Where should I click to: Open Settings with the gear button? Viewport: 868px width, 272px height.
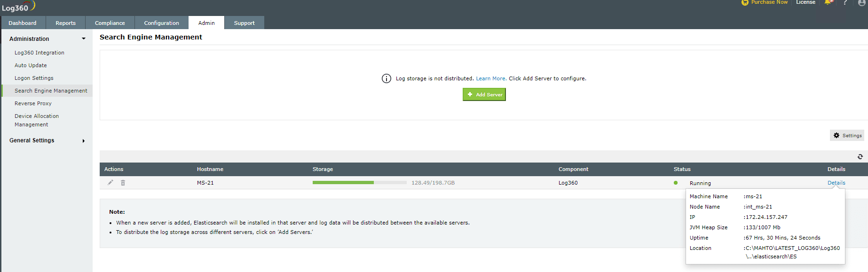[x=847, y=135]
